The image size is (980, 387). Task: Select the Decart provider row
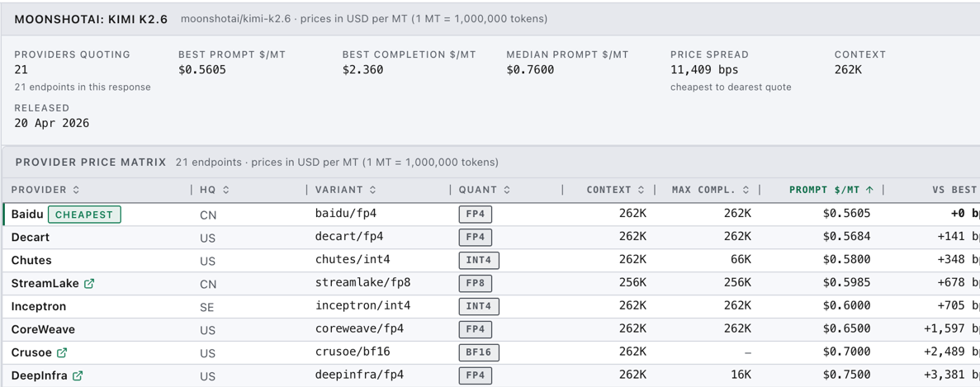pyautogui.click(x=490, y=237)
